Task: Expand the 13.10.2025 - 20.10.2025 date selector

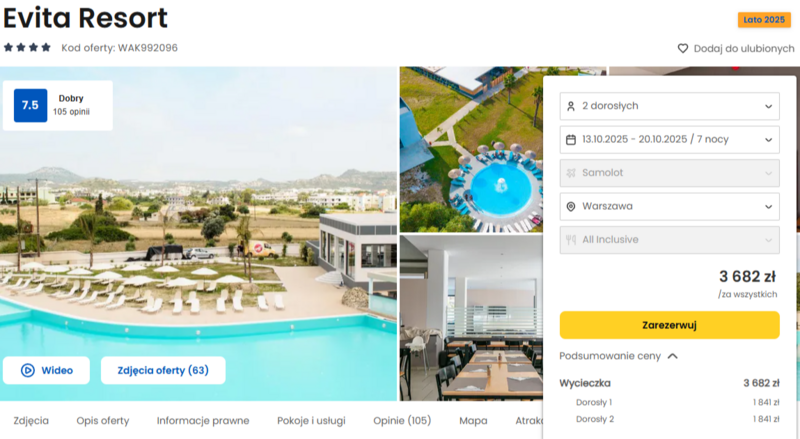Action: pyautogui.click(x=669, y=139)
